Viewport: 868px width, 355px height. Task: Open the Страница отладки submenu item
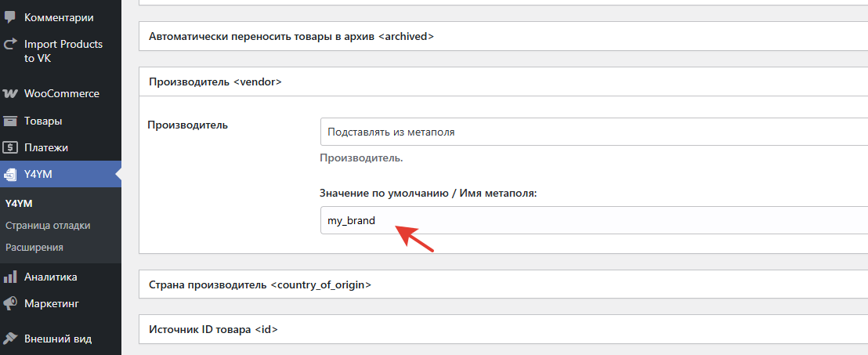click(x=48, y=226)
